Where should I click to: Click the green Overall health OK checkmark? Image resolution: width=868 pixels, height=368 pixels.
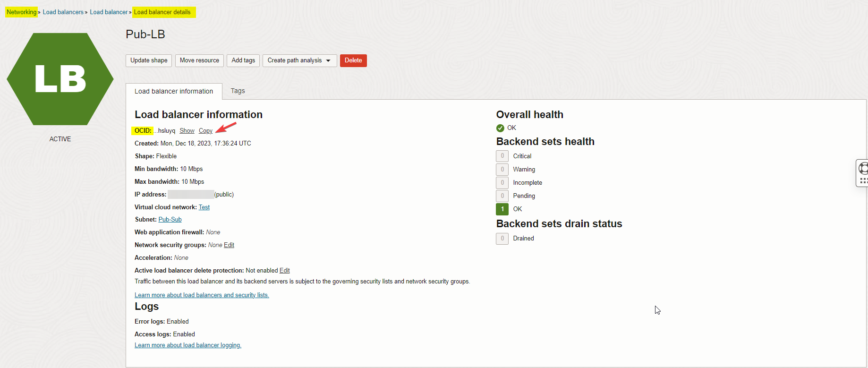pyautogui.click(x=500, y=128)
